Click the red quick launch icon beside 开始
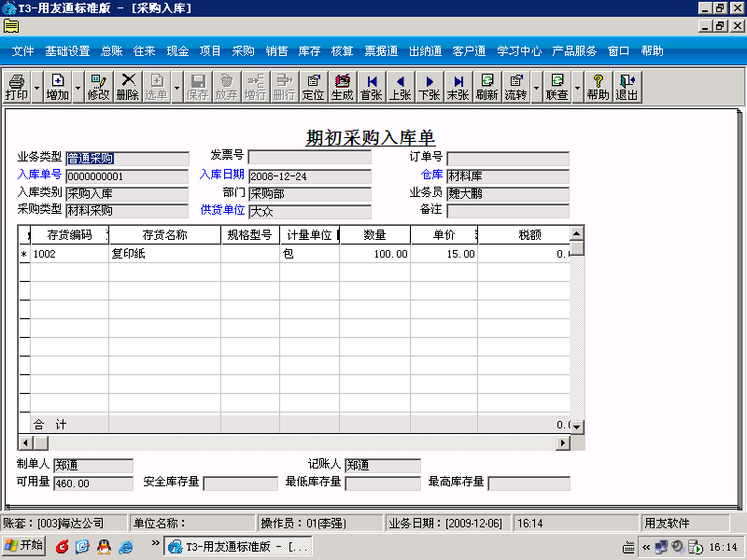The image size is (747, 560). [x=62, y=547]
